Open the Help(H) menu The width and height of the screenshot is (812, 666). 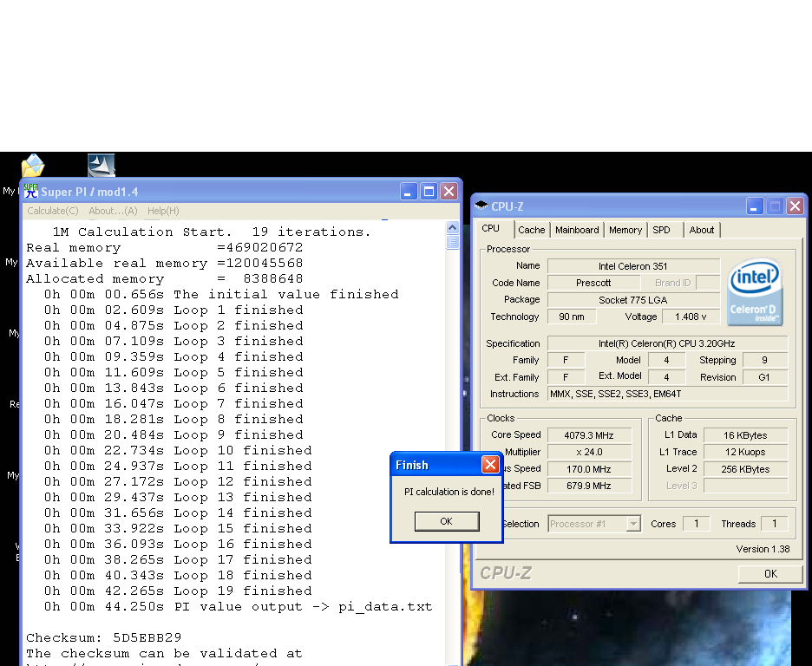(163, 211)
